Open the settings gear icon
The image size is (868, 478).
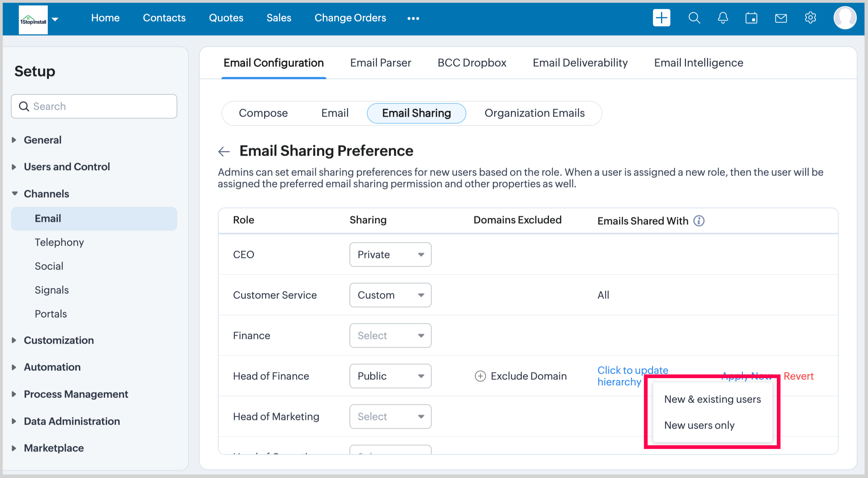[810, 18]
